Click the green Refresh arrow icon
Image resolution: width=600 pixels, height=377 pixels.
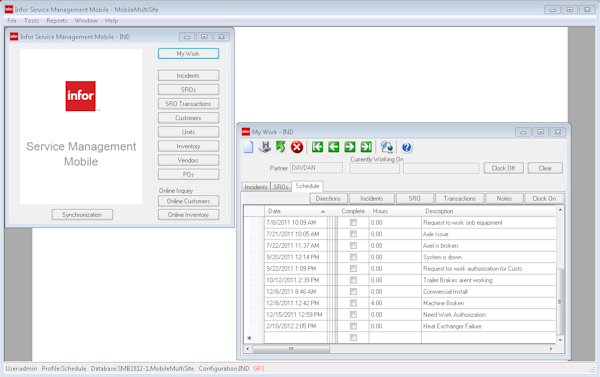281,147
